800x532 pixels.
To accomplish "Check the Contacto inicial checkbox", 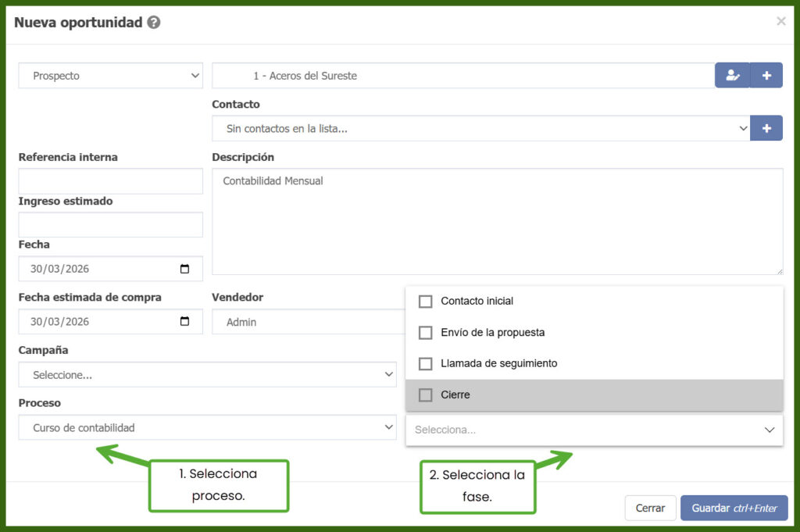I will click(426, 302).
